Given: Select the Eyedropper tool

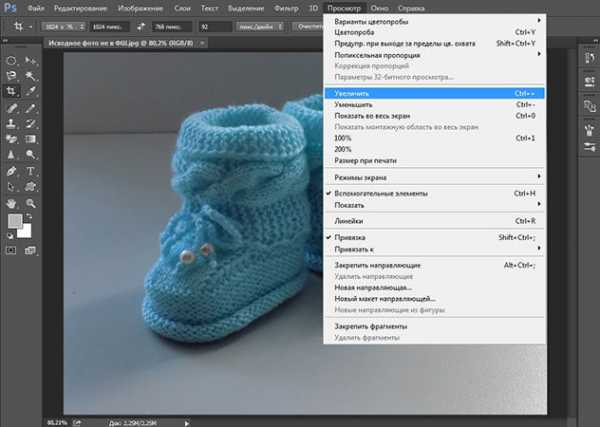Looking at the screenshot, I should tap(31, 91).
